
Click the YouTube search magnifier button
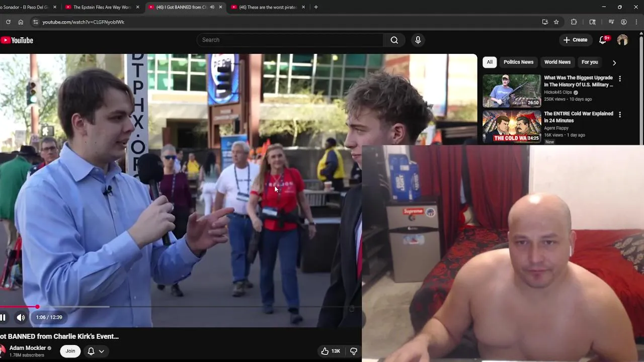394,40
